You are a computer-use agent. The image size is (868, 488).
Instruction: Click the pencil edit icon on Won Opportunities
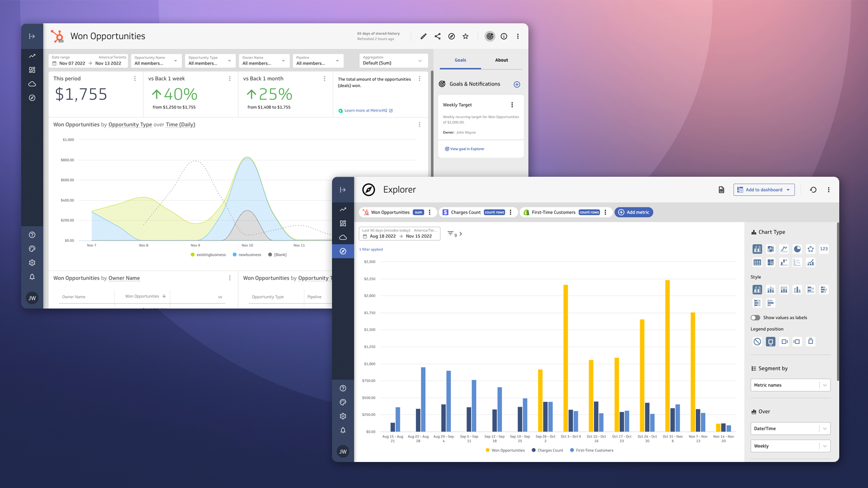[424, 36]
